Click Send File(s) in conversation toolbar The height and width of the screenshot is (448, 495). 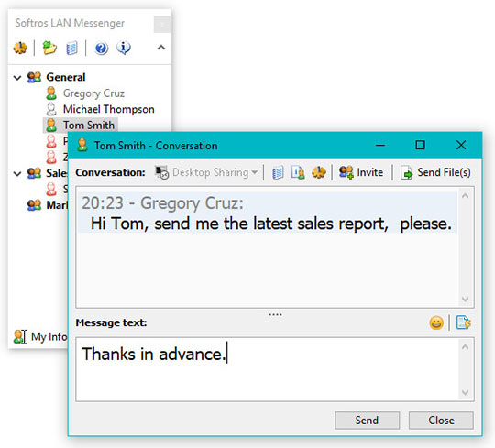pos(435,172)
